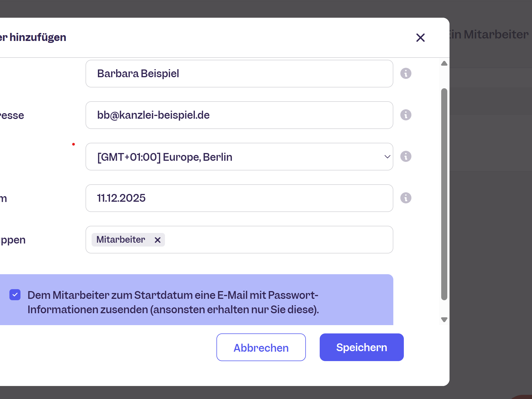Click scrollbar up arrow in dialog

[444, 63]
